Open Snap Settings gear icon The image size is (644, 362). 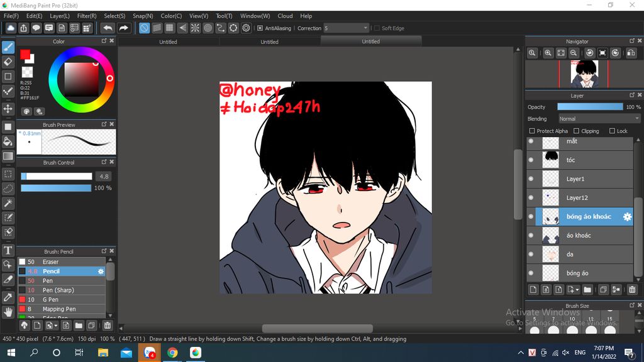pos(246,28)
